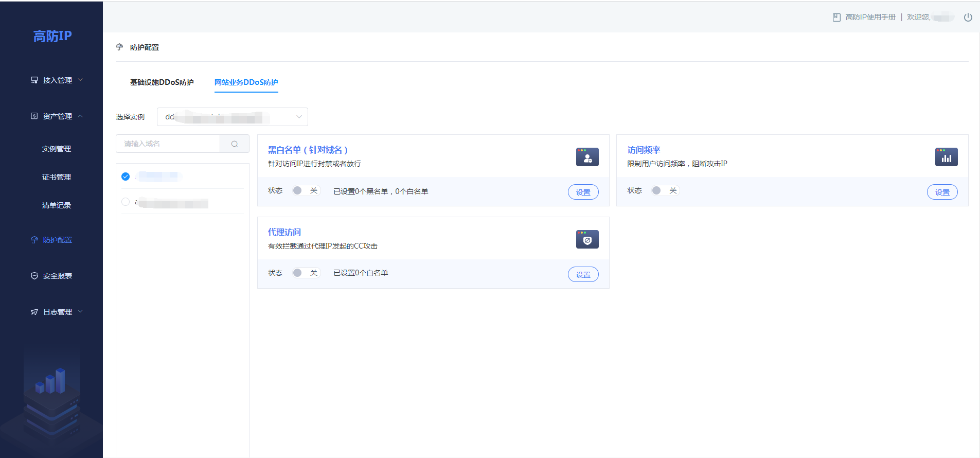Click the 黑白名单 card user icon
980x458 pixels.
587,157
